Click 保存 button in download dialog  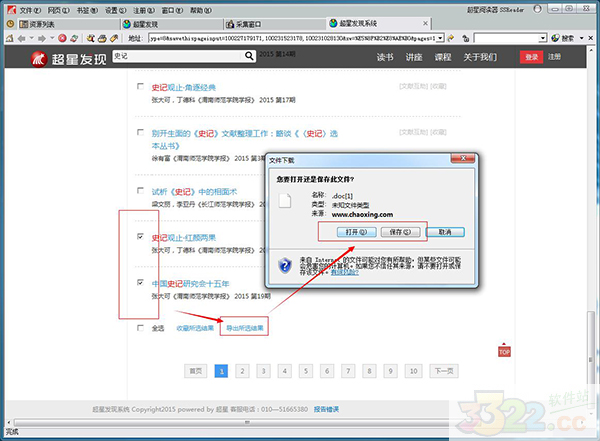pos(400,232)
